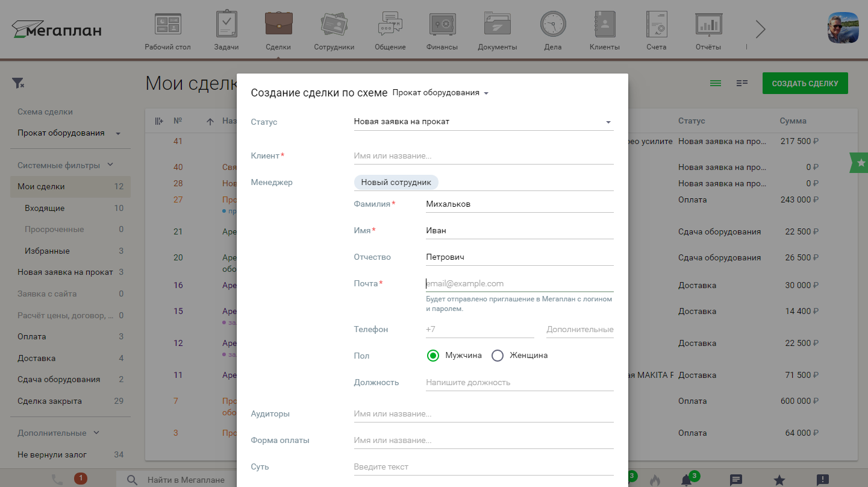Filter by Оплата stage

pos(70,337)
